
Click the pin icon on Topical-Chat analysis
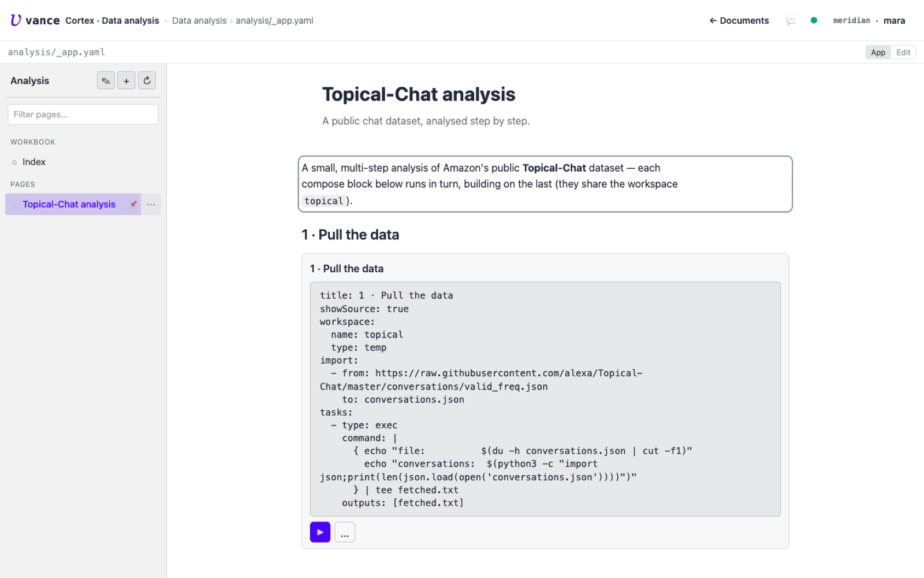[133, 204]
